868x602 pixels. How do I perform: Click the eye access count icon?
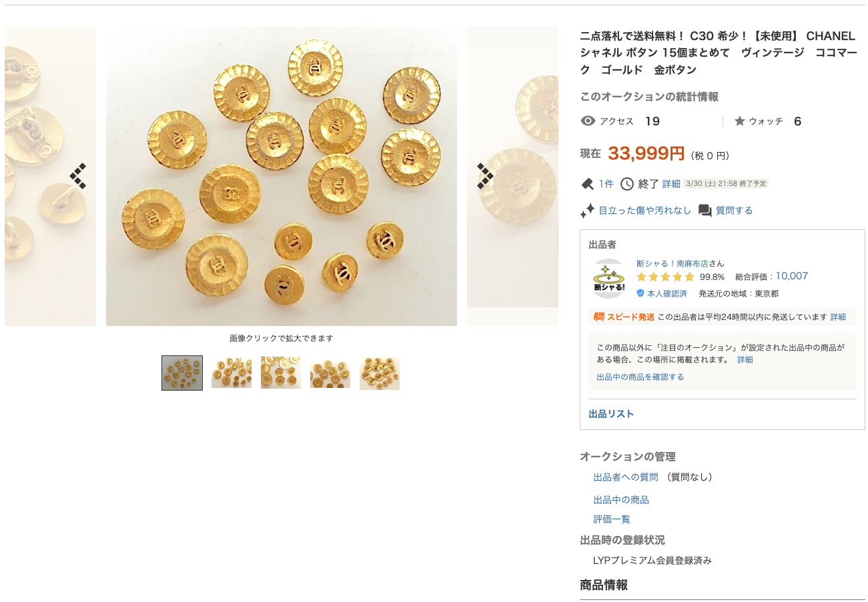(588, 121)
